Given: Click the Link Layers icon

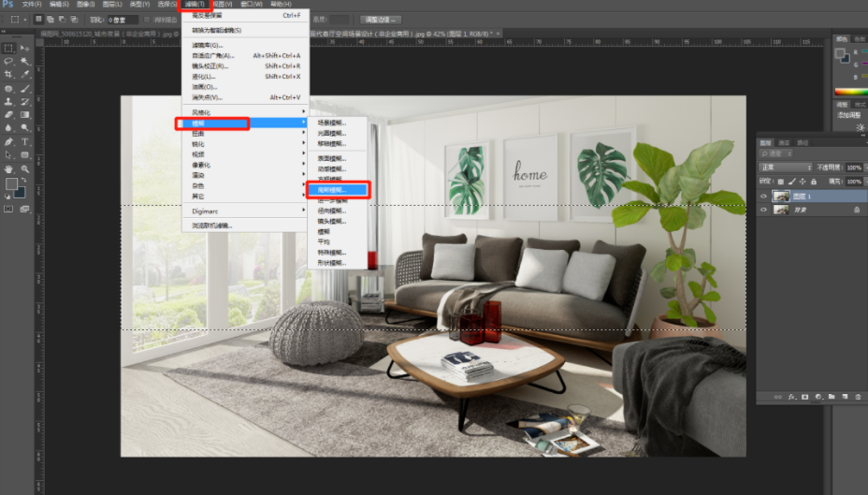Looking at the screenshot, I should click(778, 397).
